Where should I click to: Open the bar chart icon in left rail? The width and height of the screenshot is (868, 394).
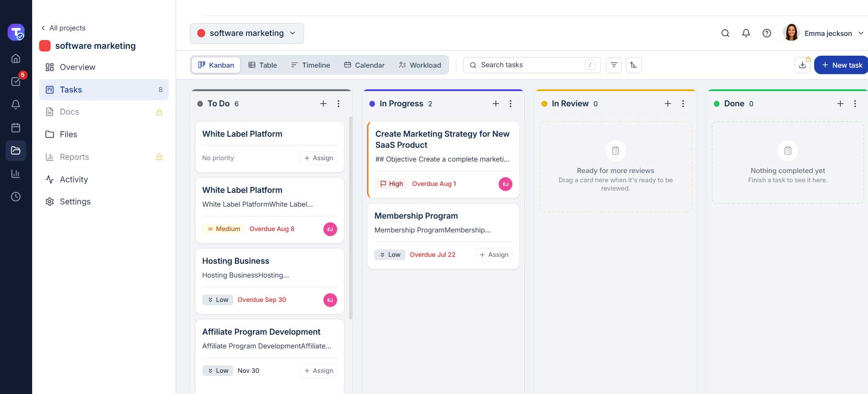pos(16,174)
